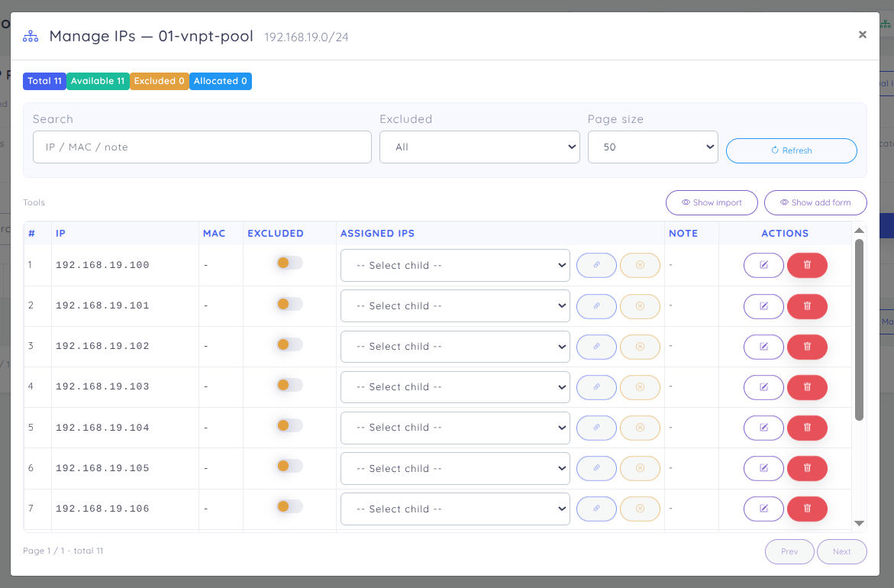The height and width of the screenshot is (588, 894).
Task: Delete the 192.168.19.100 row
Action: click(807, 265)
